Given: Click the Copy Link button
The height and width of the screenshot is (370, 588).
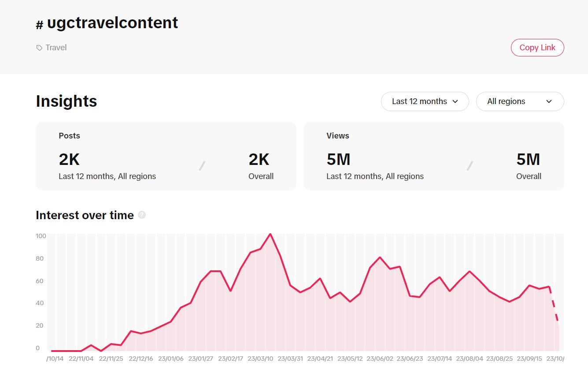Looking at the screenshot, I should (x=537, y=47).
